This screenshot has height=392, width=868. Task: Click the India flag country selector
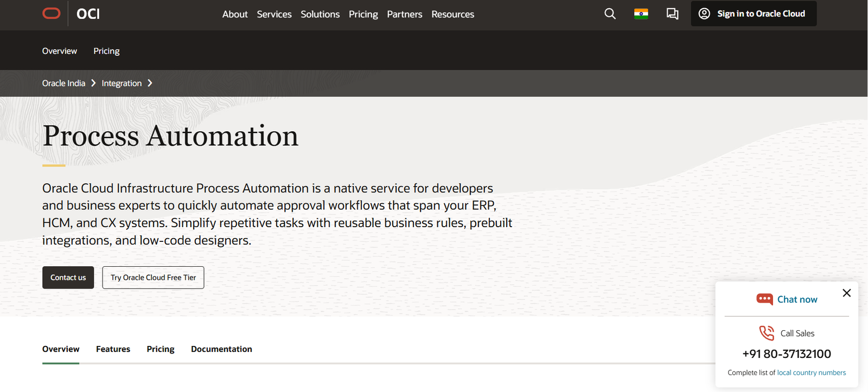click(641, 14)
